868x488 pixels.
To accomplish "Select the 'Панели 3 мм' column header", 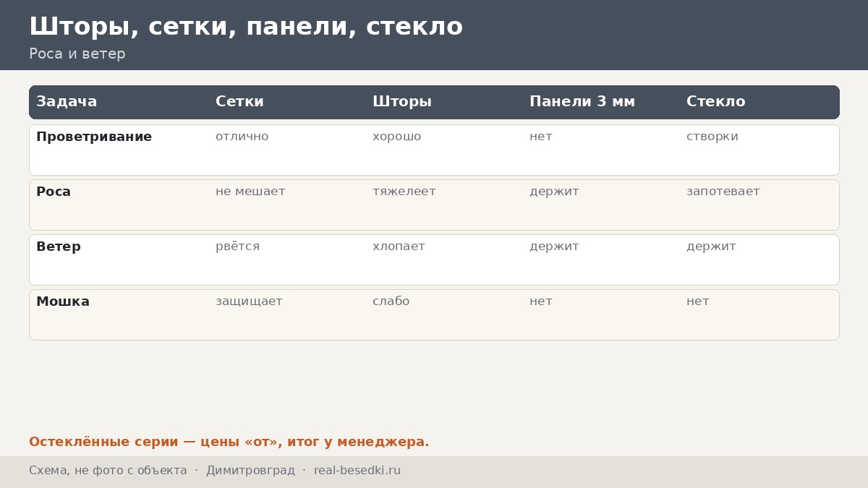I will point(582,102).
